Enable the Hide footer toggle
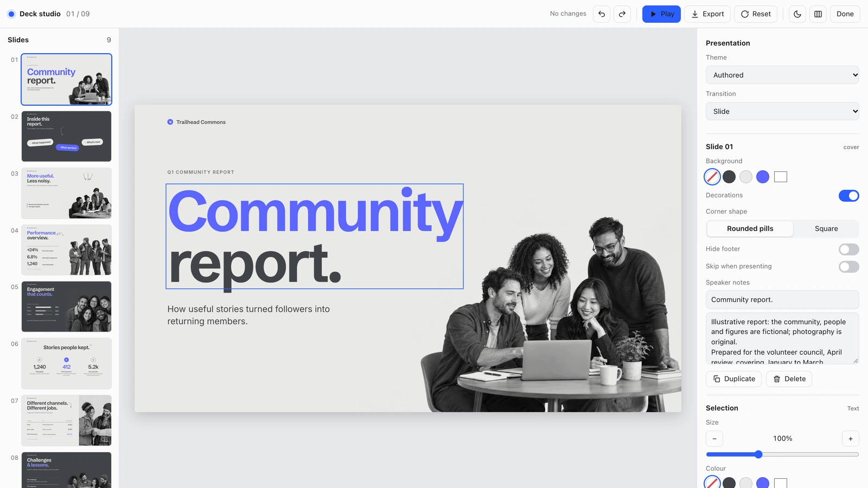 click(x=849, y=249)
